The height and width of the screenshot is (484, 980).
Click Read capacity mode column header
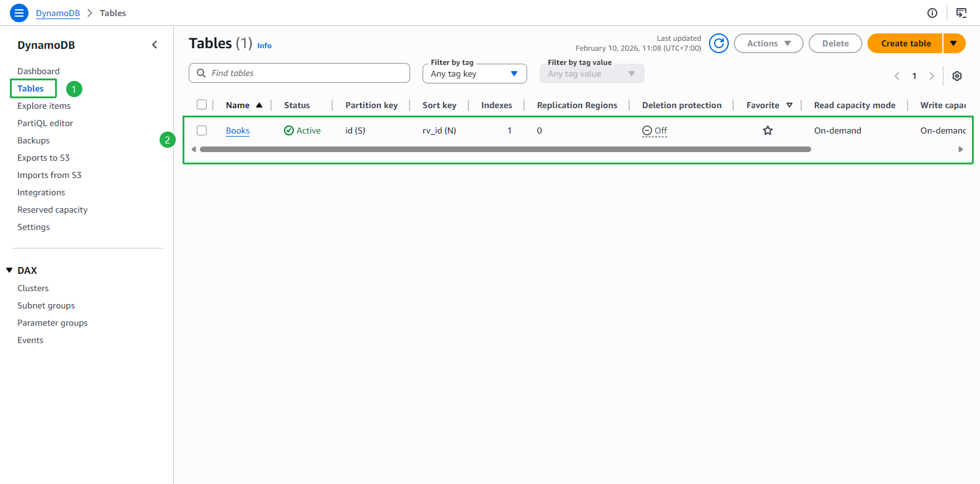coord(854,105)
